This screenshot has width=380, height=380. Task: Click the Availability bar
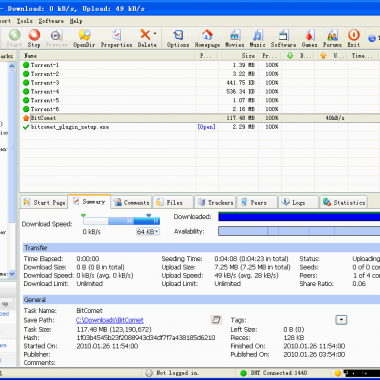(x=299, y=231)
